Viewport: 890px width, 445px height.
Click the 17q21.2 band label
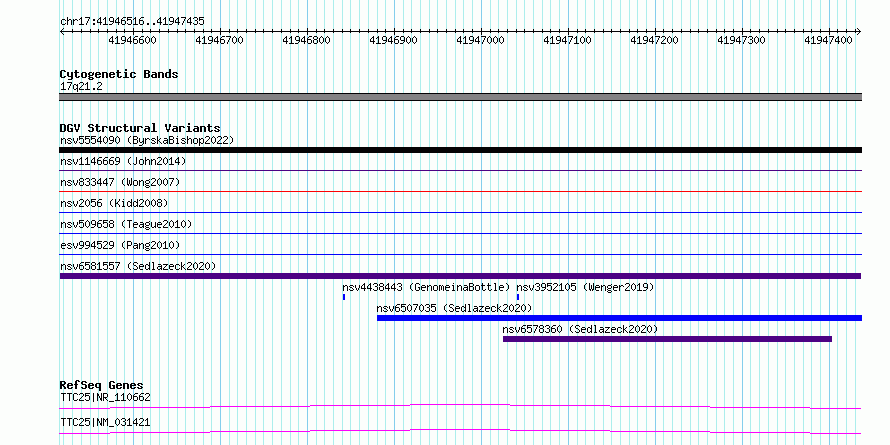(81, 87)
